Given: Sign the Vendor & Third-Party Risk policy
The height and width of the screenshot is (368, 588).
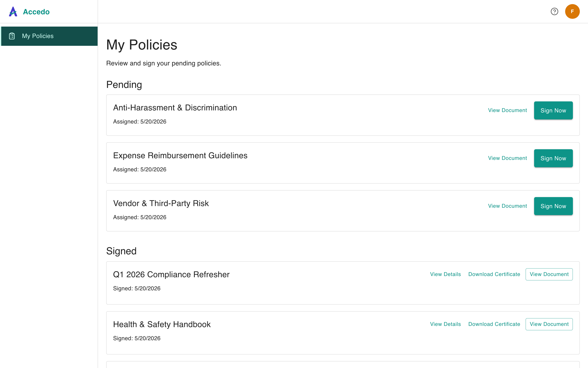Looking at the screenshot, I should coord(553,206).
